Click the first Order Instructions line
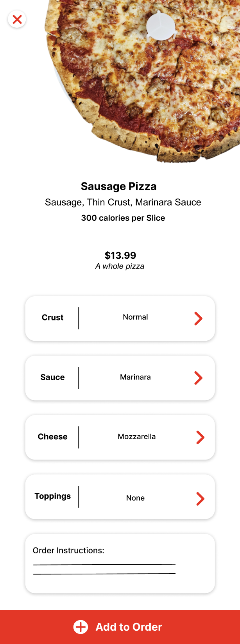Viewport: 240px width, 644px height. point(104,564)
